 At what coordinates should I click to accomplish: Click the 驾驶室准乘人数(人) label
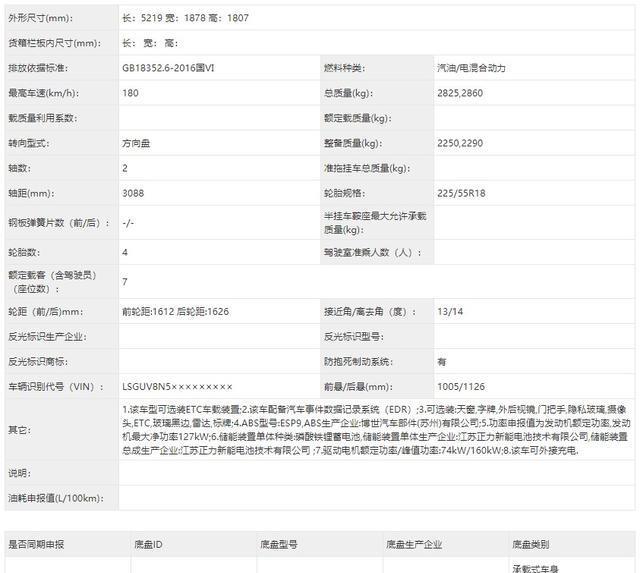(372, 252)
